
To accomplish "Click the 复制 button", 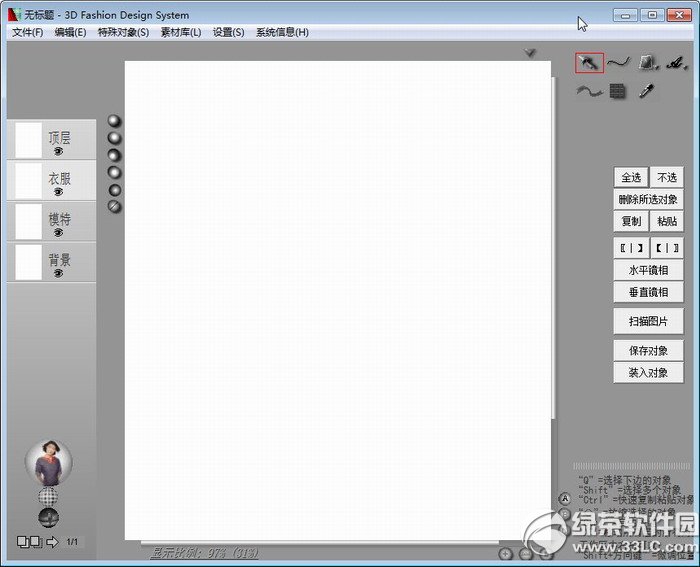I will tap(631, 221).
